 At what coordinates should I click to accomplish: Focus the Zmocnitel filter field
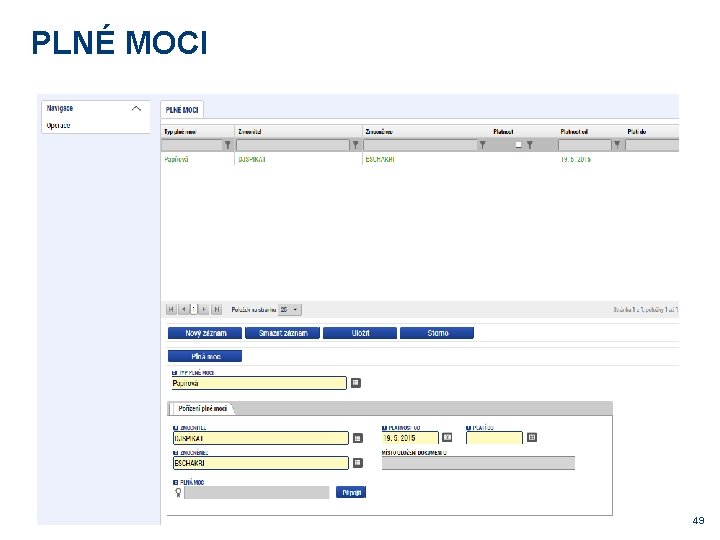tap(293, 145)
